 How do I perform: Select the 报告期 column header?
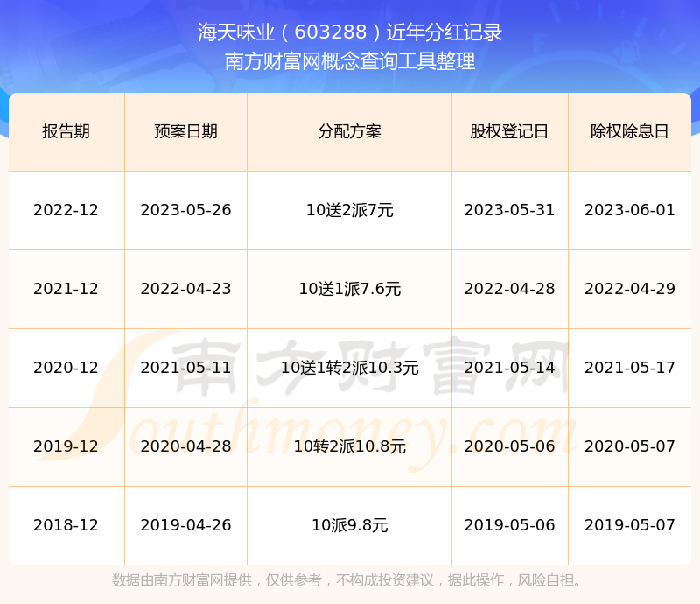coord(66,131)
